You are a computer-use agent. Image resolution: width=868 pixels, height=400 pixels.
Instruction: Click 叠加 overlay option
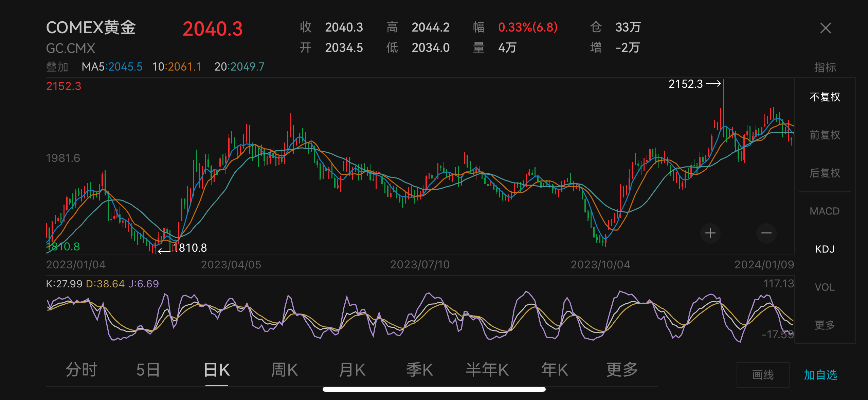point(57,67)
